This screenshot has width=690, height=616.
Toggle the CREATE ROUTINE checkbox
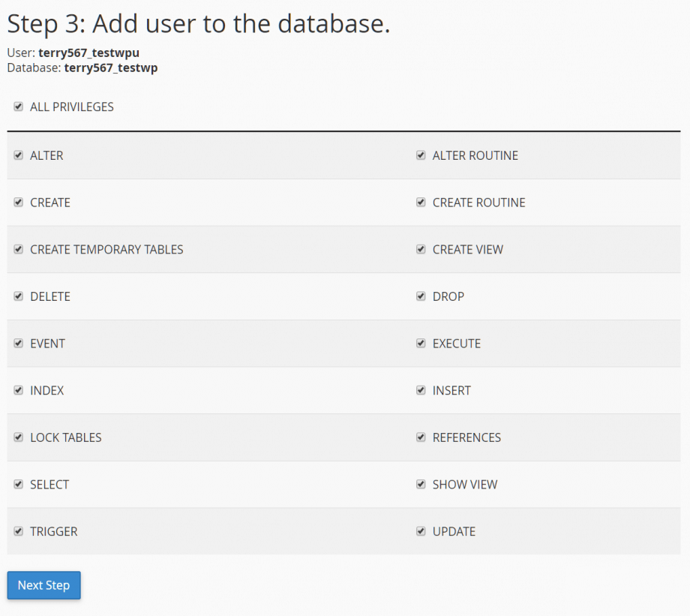421,203
